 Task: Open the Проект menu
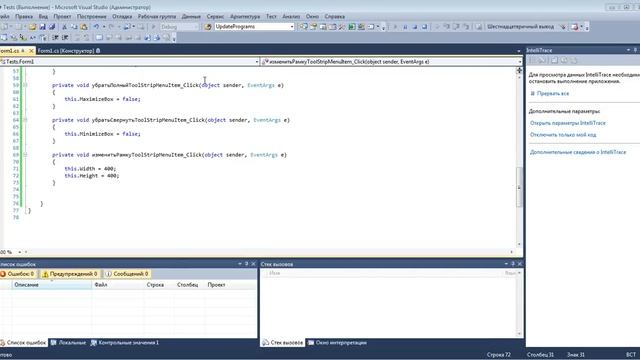pos(62,17)
